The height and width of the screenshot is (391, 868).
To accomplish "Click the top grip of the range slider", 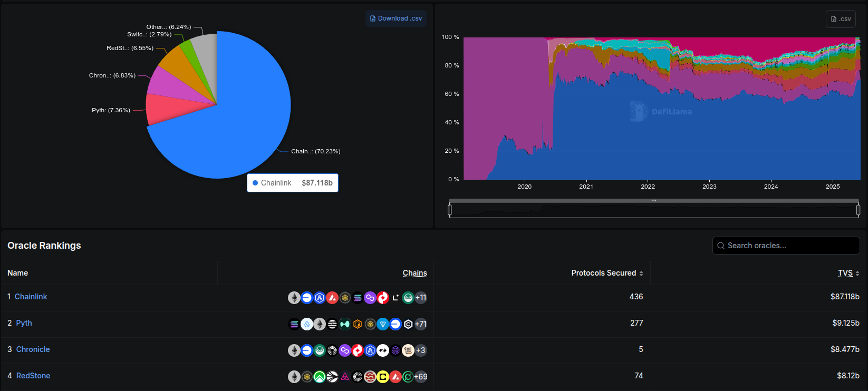I will (x=654, y=201).
